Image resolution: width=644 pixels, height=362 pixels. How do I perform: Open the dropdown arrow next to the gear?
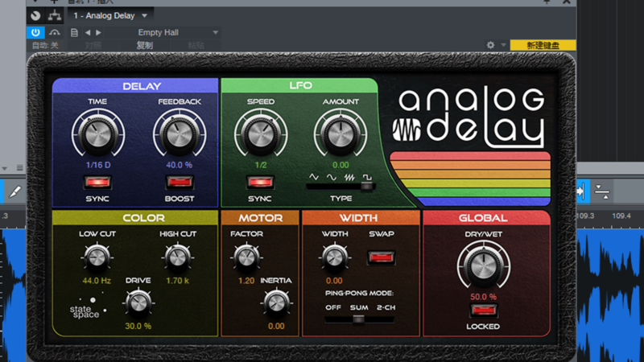(x=504, y=46)
